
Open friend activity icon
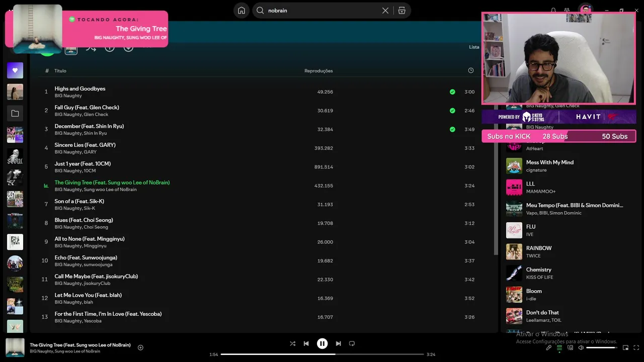[x=567, y=10]
